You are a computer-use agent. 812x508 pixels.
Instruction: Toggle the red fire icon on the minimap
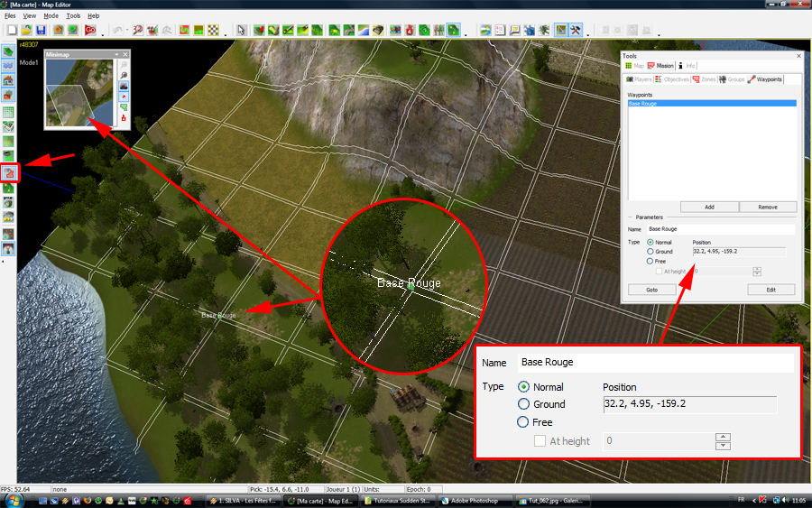[x=124, y=118]
